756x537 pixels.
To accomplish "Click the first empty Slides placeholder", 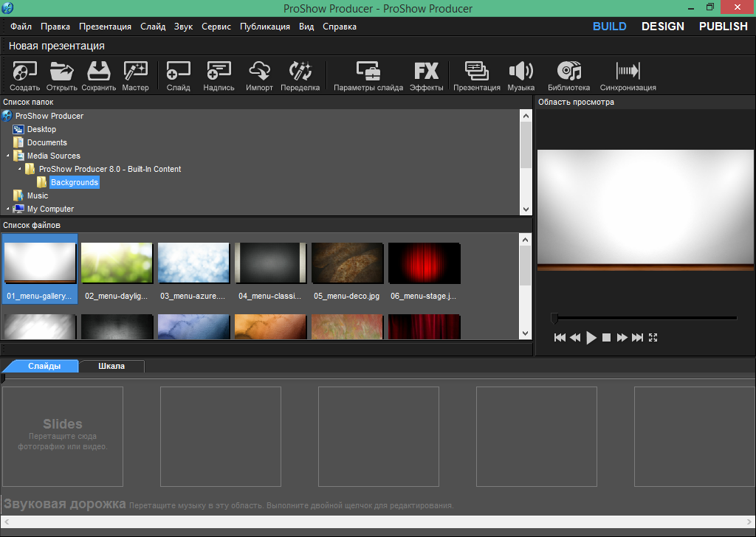I will [x=63, y=437].
